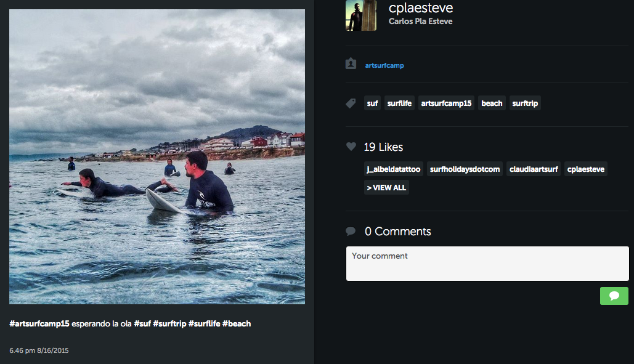Open the artsurfcamp location link
The height and width of the screenshot is (364, 634).
point(384,65)
